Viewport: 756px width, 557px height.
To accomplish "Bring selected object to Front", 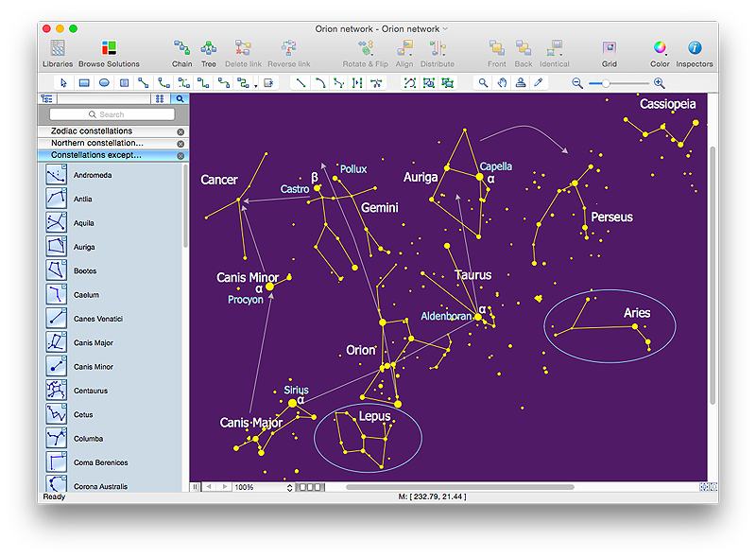I will click(x=497, y=47).
